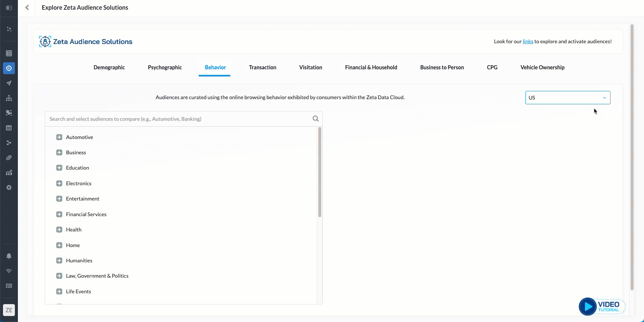Viewport: 644px width, 322px height.
Task: Expand the Automotive category
Action: pyautogui.click(x=59, y=137)
